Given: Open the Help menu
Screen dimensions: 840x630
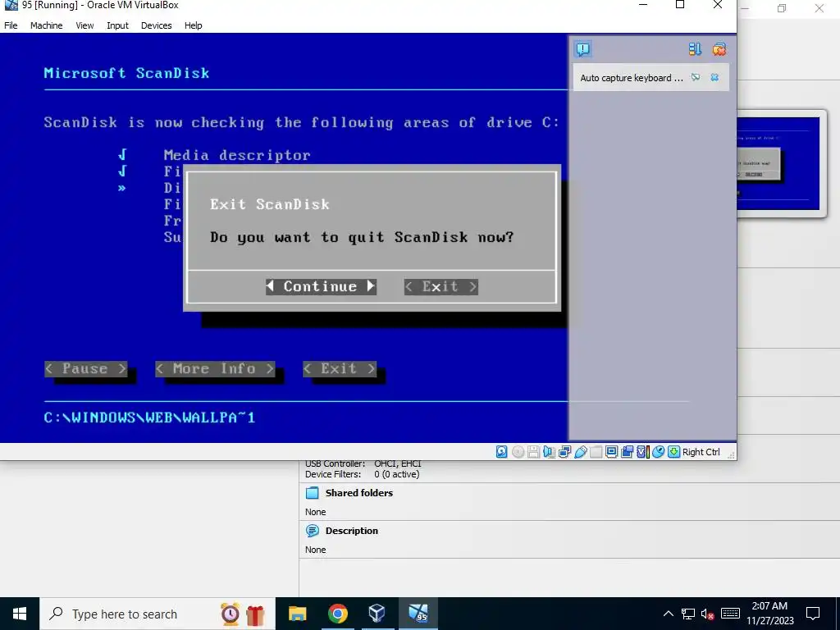Looking at the screenshot, I should 194,25.
